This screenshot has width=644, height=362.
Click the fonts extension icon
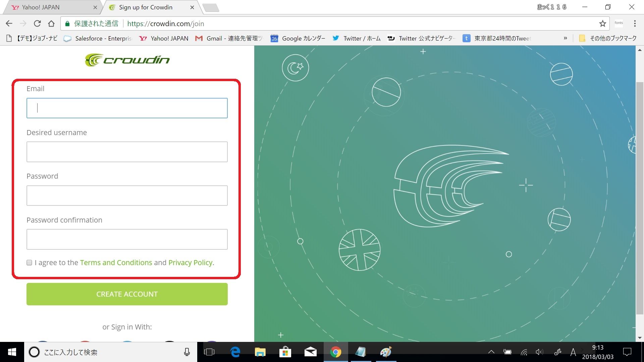click(619, 23)
